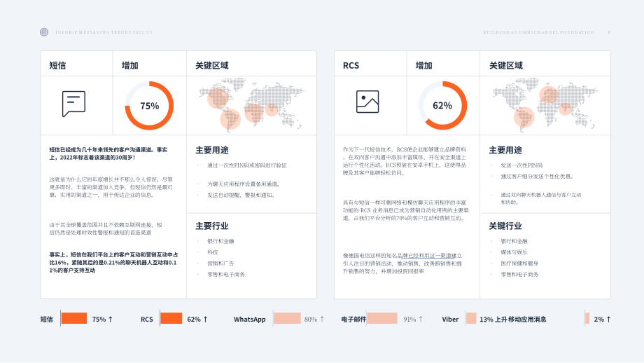Select the header text INFOBIP MESSAGING TRENDS 2022/23
Image resolution: width=644 pixels, height=363 pixels.
(104, 32)
